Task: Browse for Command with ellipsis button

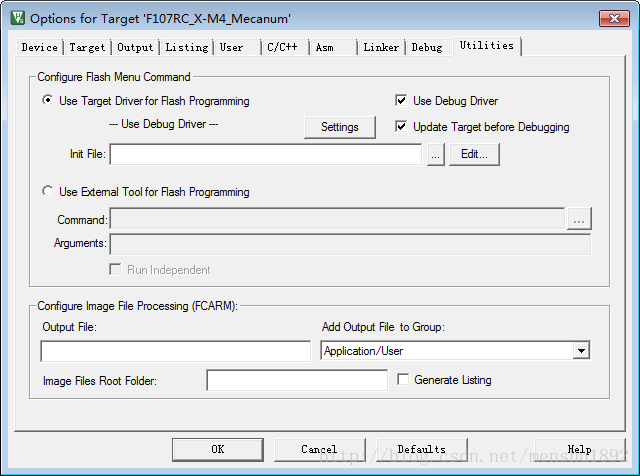Action: pos(579,219)
